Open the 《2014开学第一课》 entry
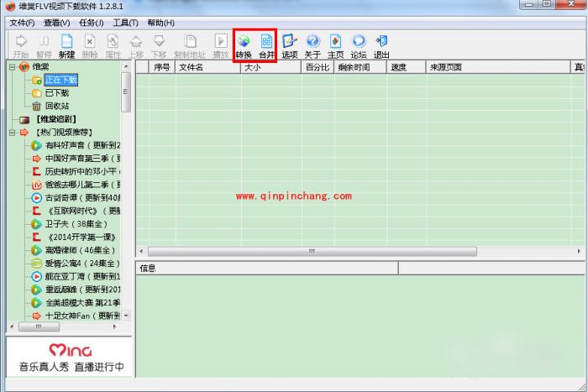 81,238
